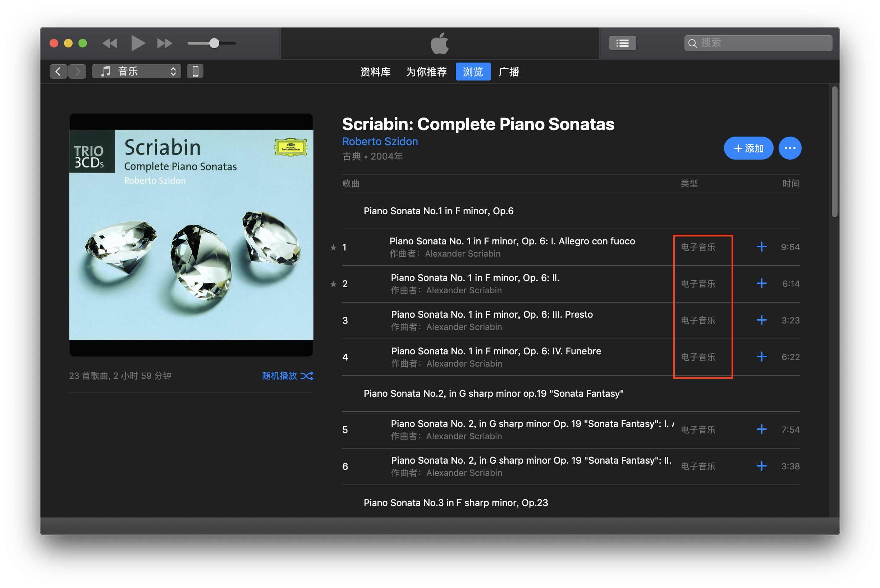Click work heading Piano Sonata No.3 Op.23
This screenshot has width=880, height=588.
point(456,503)
